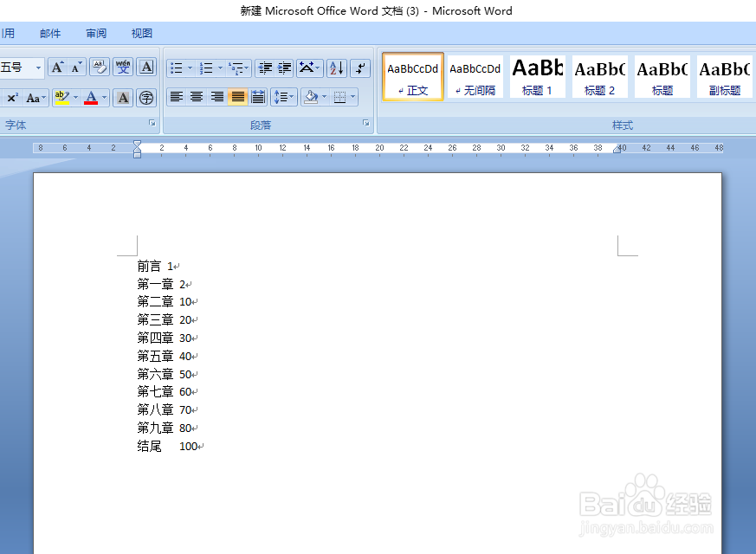This screenshot has width=756, height=554.
Task: Align text right
Action: [x=217, y=97]
